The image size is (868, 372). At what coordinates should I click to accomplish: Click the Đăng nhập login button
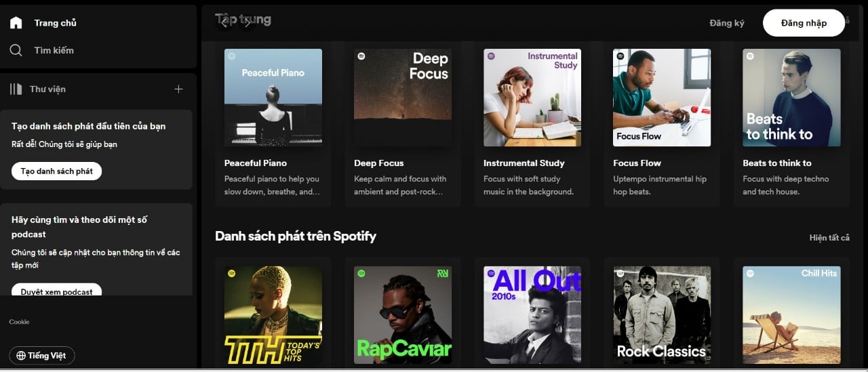coord(804,23)
